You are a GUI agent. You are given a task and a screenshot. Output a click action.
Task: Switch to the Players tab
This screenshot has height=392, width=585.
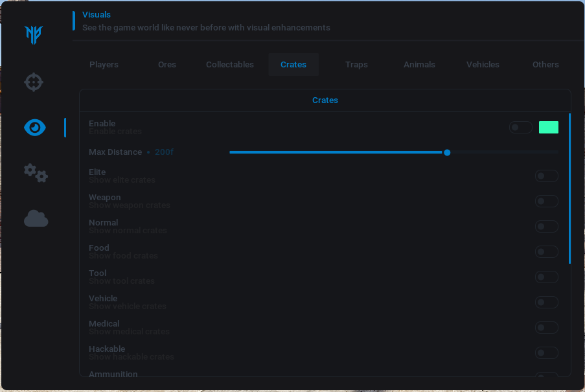104,65
